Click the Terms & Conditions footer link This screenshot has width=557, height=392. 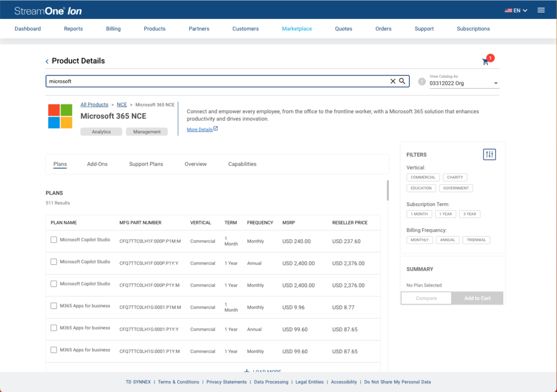point(178,382)
